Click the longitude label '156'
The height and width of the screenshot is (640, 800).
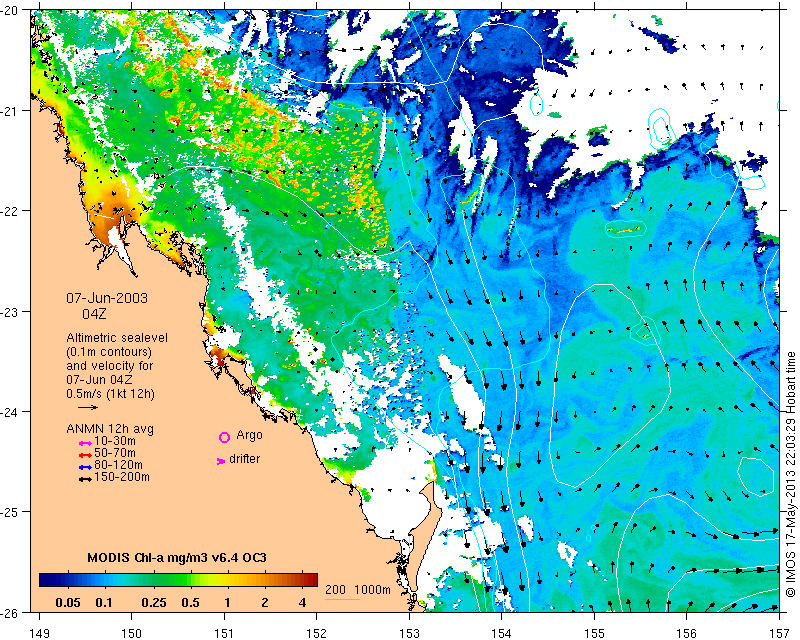point(687,633)
